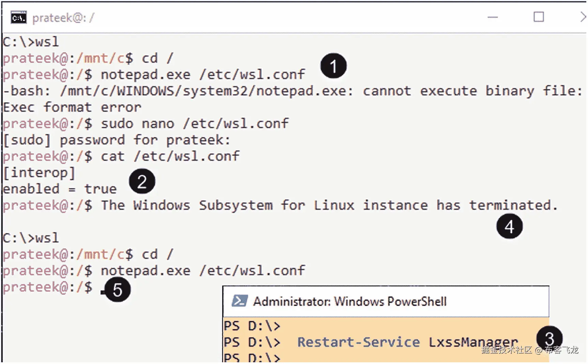Click the numbered callout circle 5

(117, 290)
